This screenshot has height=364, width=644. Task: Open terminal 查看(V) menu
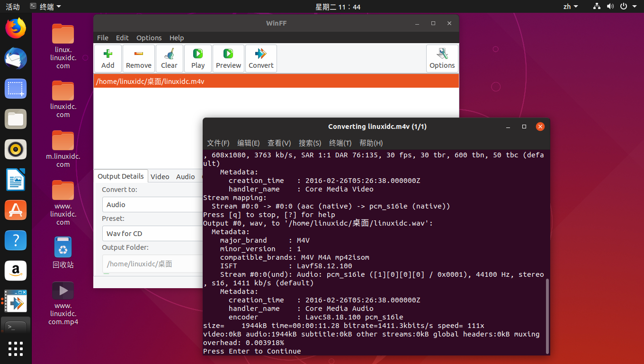click(x=279, y=143)
